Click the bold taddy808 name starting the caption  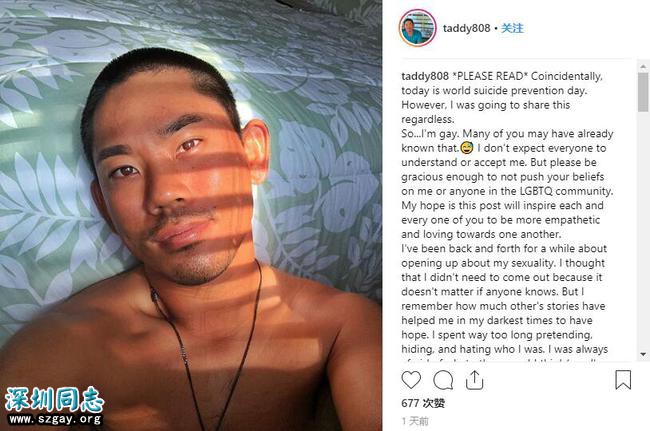coord(425,76)
